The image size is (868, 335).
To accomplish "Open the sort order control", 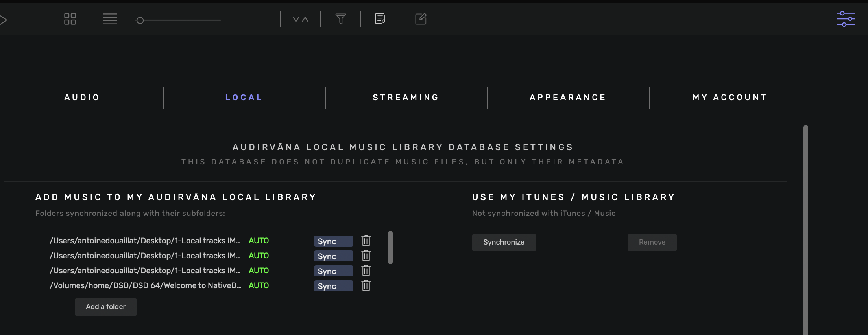I will pyautogui.click(x=301, y=19).
